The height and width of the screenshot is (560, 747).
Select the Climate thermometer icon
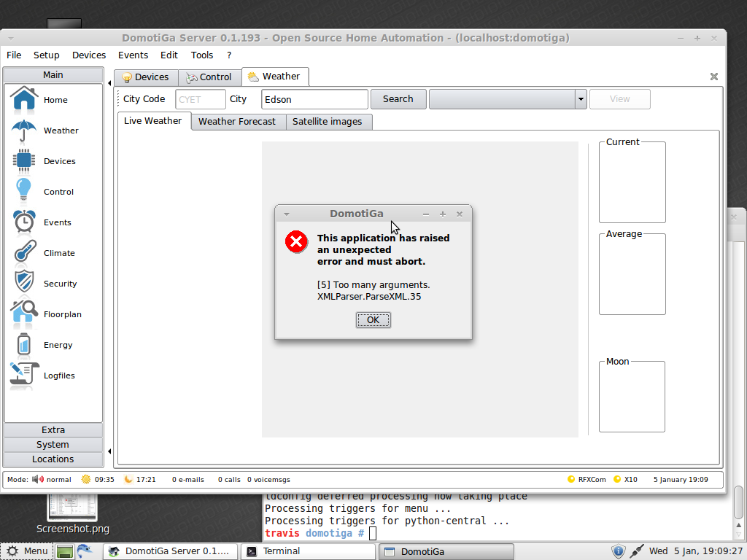coord(24,253)
